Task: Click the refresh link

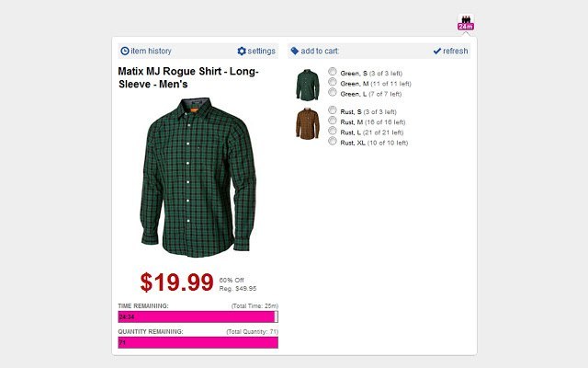Action: (x=456, y=52)
